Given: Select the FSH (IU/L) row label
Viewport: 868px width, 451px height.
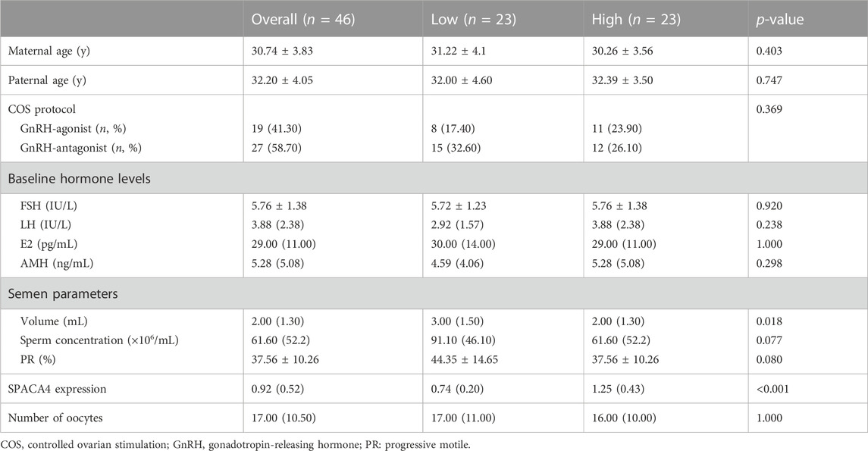Looking at the screenshot, I should [49, 206].
